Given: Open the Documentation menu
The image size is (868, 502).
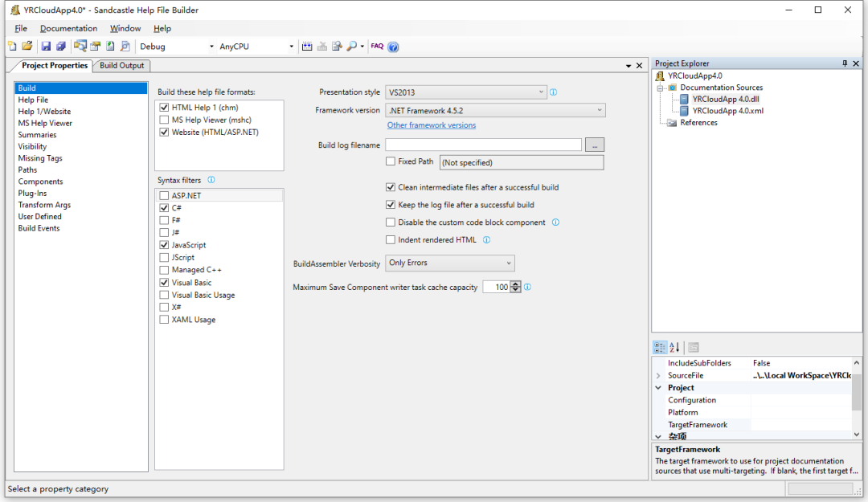Looking at the screenshot, I should (x=68, y=28).
